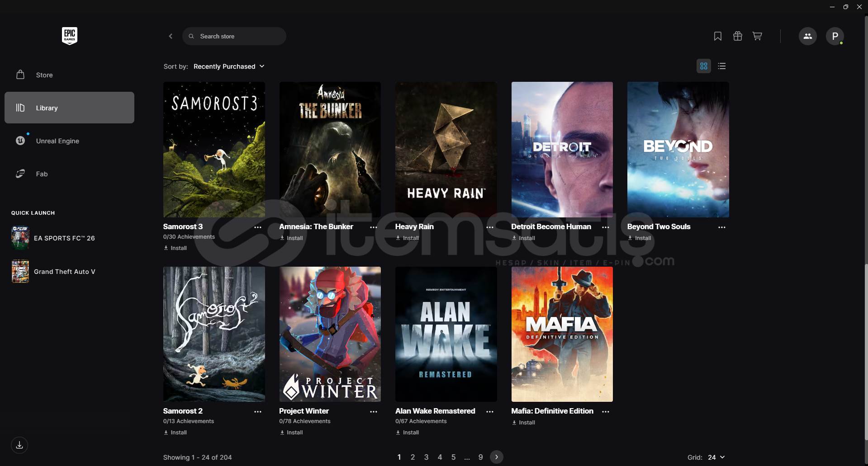Click the Samorost 2 0/13 Achievements text
868x466 pixels.
click(189, 421)
